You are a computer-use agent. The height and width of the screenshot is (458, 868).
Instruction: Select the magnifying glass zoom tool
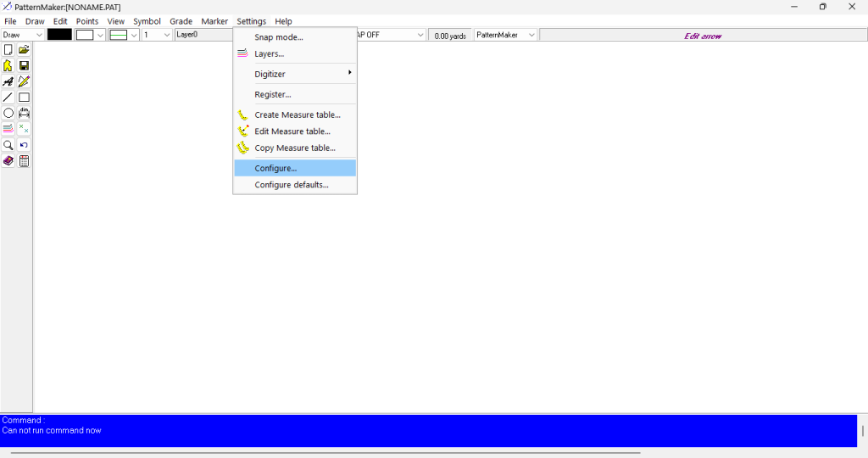point(8,145)
